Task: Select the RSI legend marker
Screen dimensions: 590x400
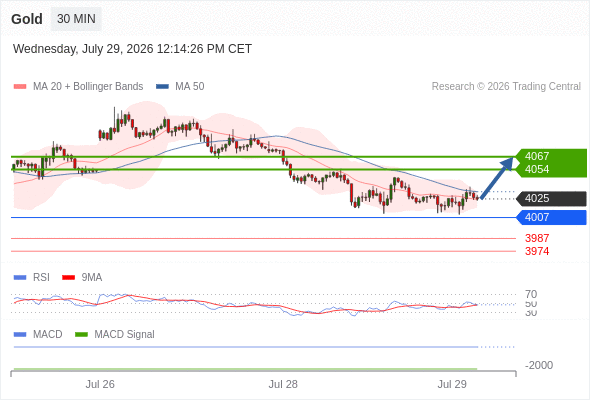Action: pyautogui.click(x=20, y=278)
